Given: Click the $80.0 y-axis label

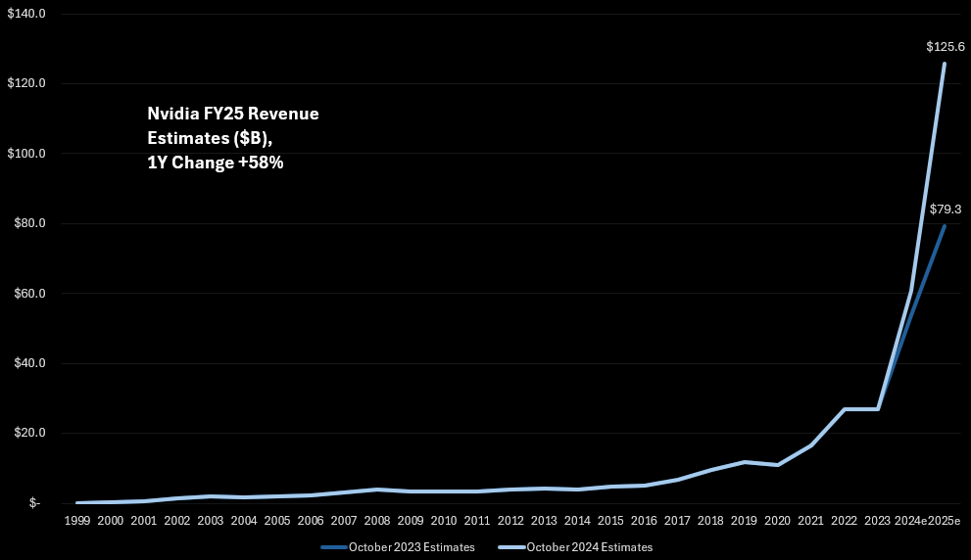Looking at the screenshot, I should point(29,223).
